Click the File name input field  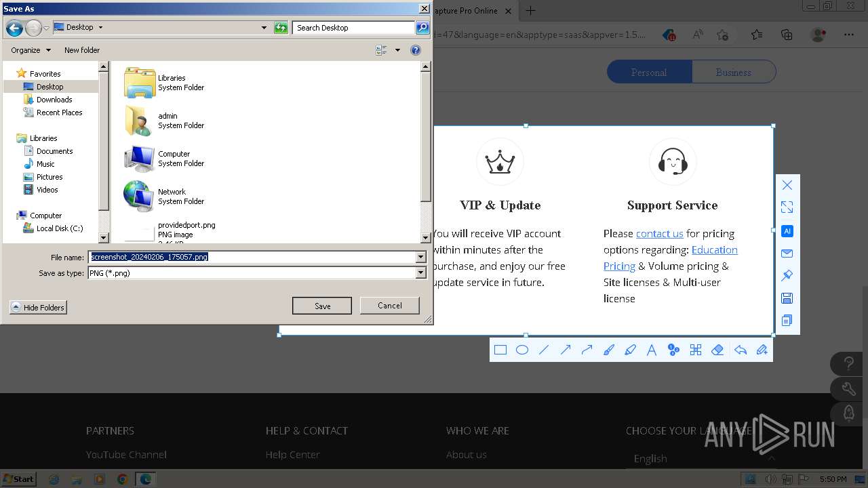(252, 257)
